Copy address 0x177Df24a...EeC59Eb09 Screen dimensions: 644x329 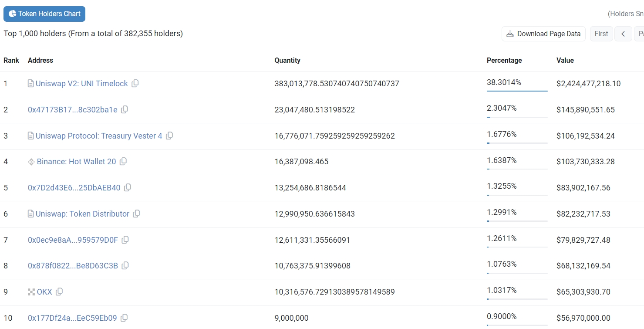point(124,318)
